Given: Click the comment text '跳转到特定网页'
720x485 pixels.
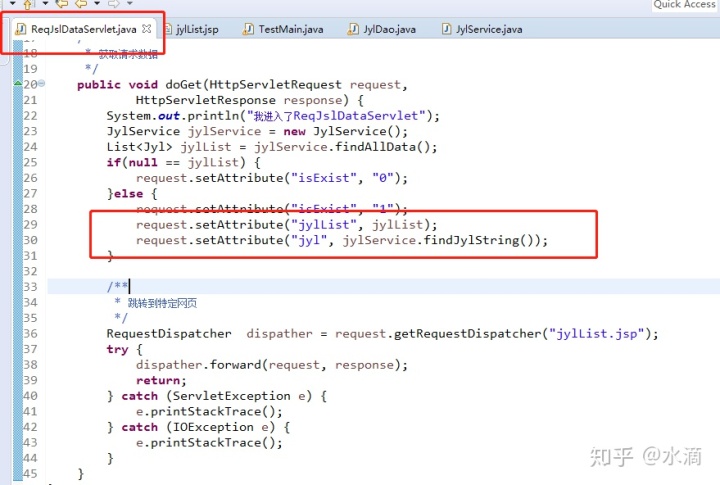Looking at the screenshot, I should pos(162,303).
